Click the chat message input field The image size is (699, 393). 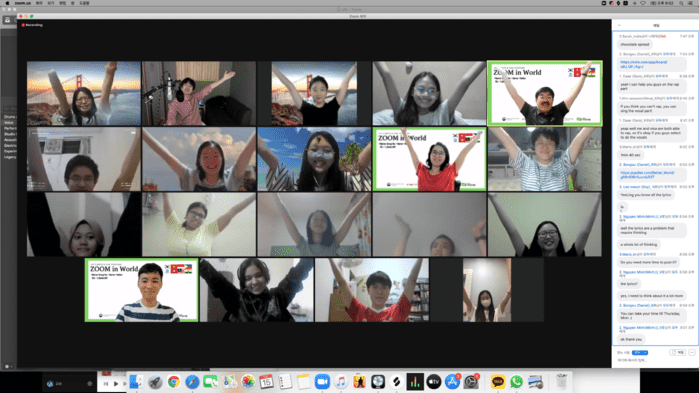654,360
